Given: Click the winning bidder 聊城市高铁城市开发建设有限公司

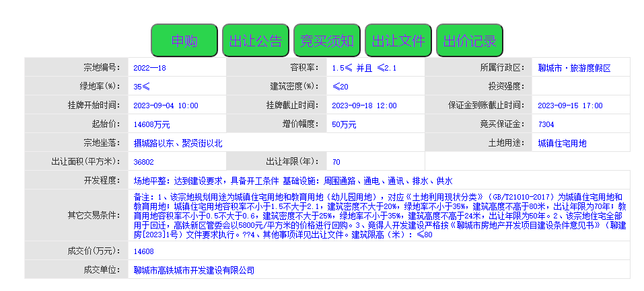Looking at the screenshot, I should 194,269.
